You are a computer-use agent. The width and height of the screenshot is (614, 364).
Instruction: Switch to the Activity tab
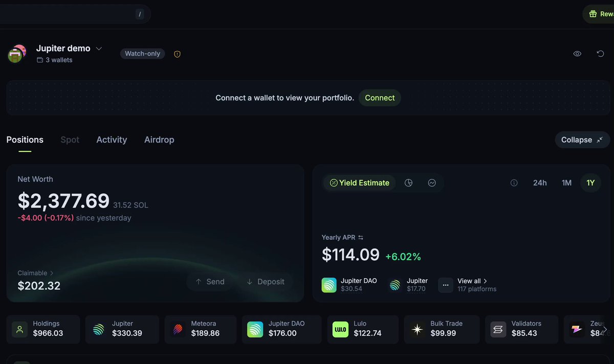[x=112, y=140]
